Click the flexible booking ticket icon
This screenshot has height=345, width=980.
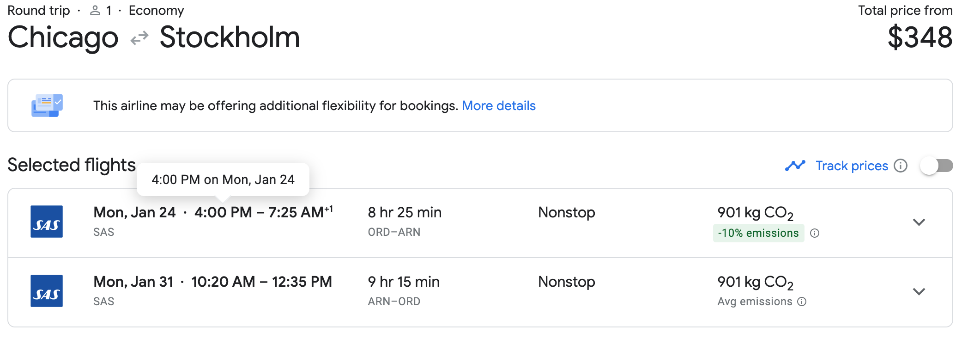pyautogui.click(x=47, y=105)
